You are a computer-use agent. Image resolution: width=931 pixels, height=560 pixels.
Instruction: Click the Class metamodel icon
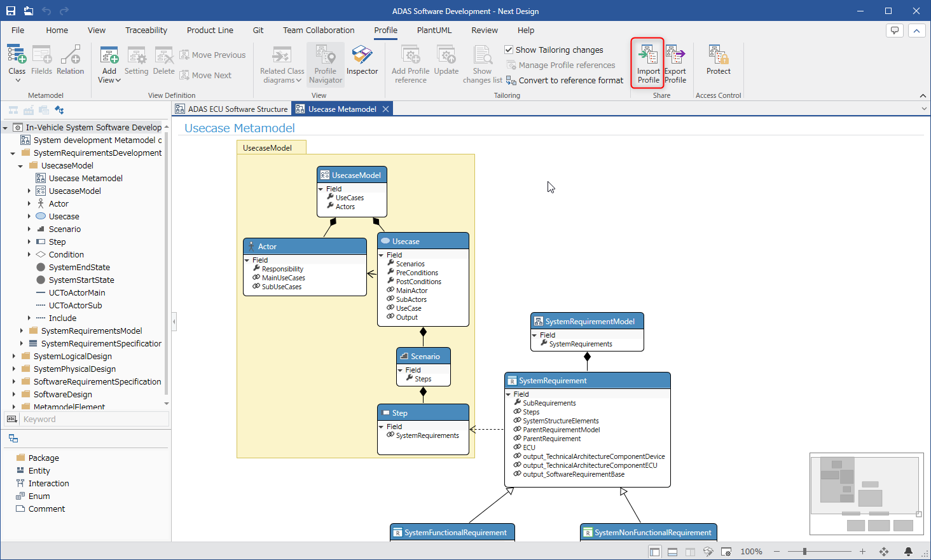17,55
